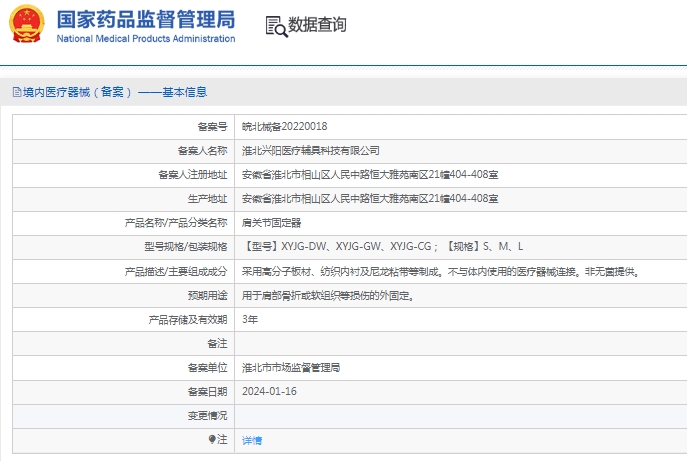Screen dimensions: 687x461
Task: Select 淮北市市场监督管理局 filing unit
Action: 291,368
